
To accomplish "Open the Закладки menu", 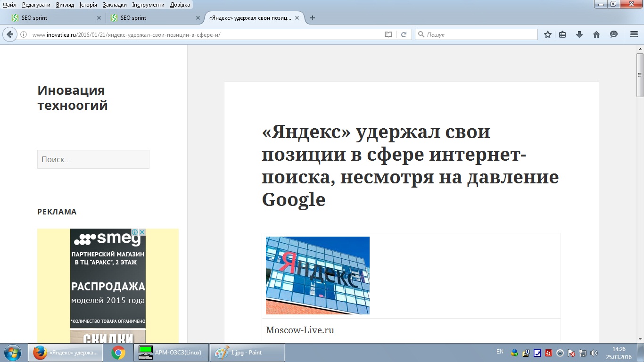I will [x=115, y=5].
